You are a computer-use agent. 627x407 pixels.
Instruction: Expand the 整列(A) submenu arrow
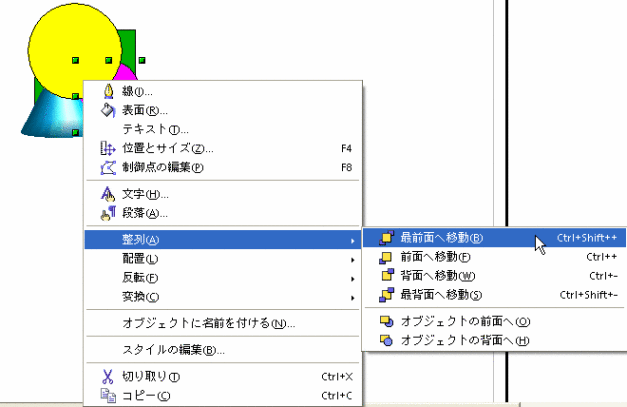[352, 241]
